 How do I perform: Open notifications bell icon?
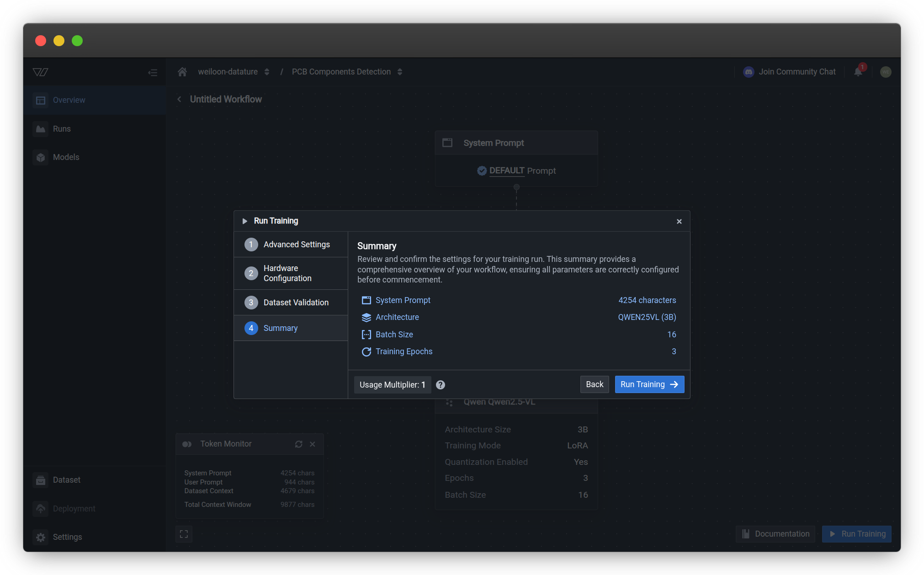pyautogui.click(x=858, y=72)
